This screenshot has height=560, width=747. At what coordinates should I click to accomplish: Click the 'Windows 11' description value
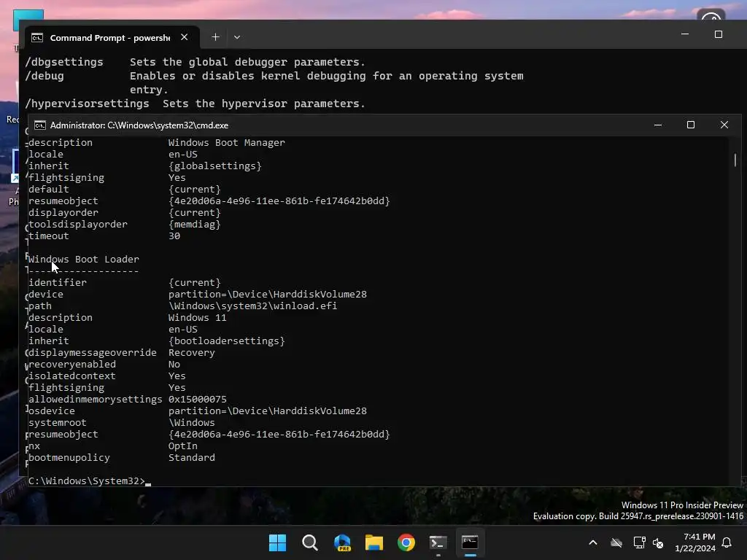[x=197, y=318]
